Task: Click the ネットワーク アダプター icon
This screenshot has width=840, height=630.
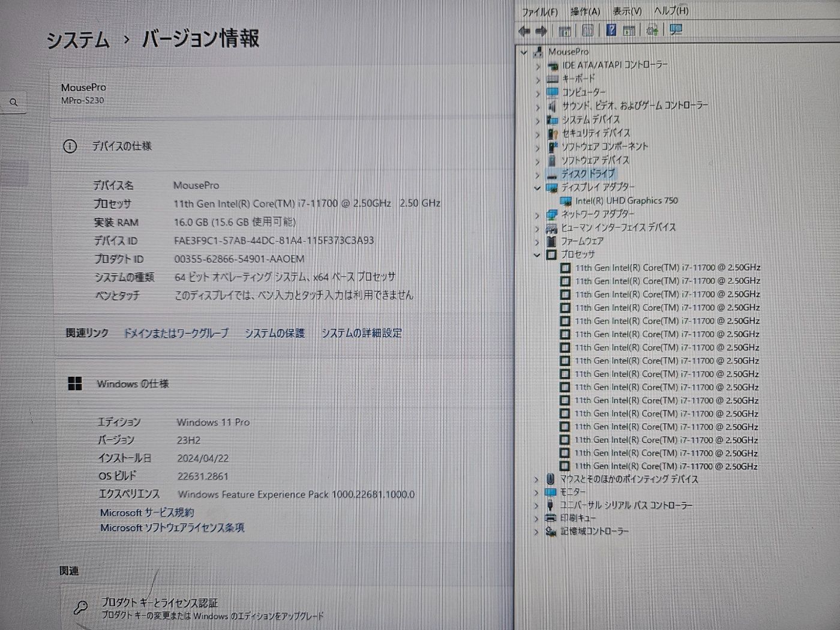Action: [551, 214]
